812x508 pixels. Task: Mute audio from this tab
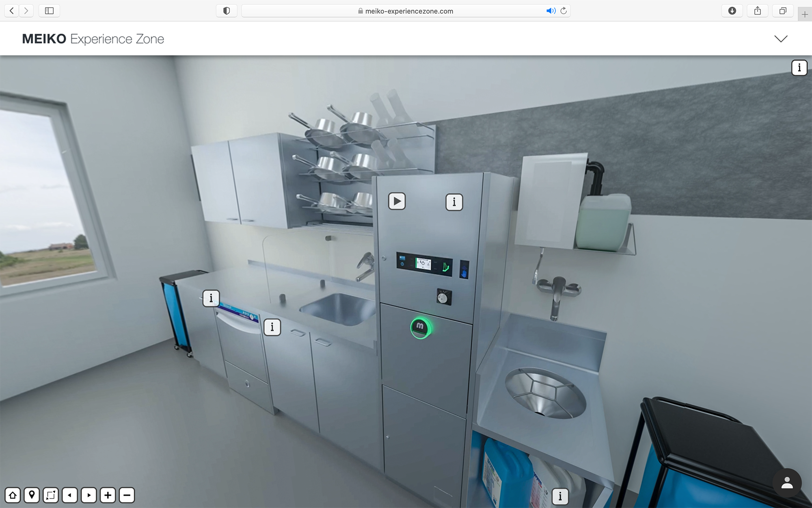pos(551,11)
